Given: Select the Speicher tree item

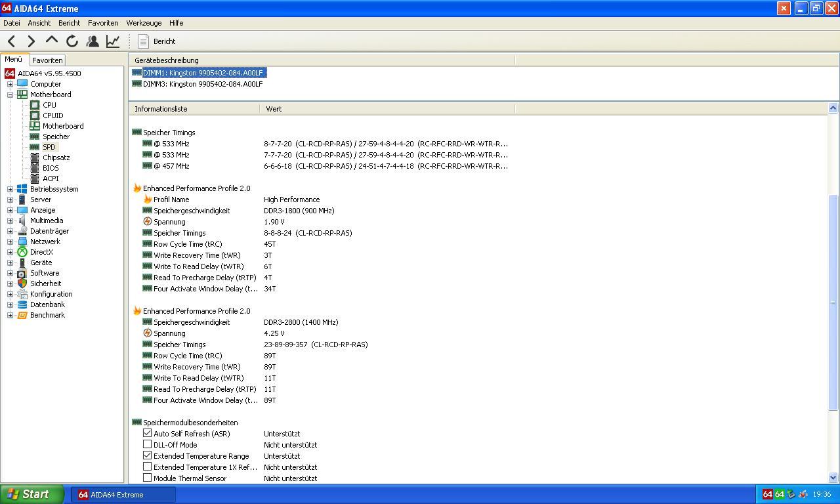Looking at the screenshot, I should point(56,136).
